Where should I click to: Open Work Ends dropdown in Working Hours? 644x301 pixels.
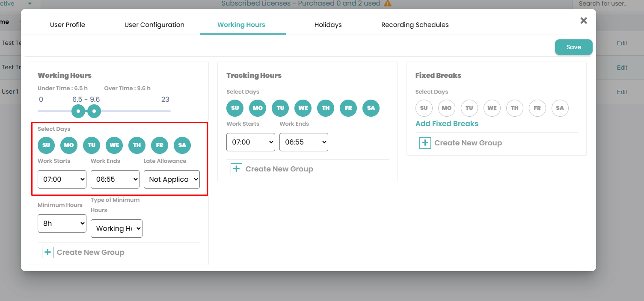(x=115, y=179)
